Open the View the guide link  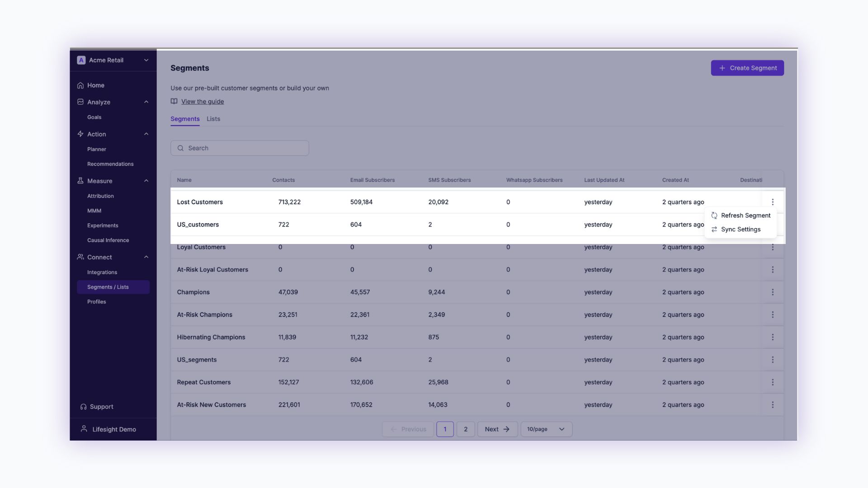click(203, 102)
